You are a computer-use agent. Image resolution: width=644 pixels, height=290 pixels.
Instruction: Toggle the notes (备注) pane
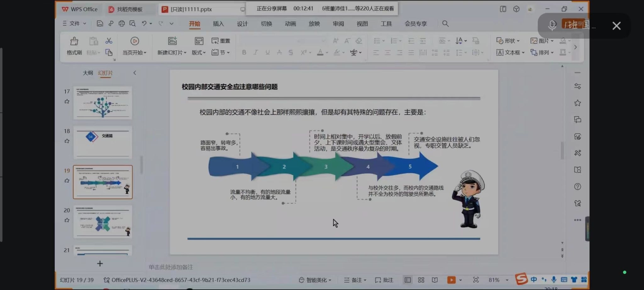click(355, 280)
